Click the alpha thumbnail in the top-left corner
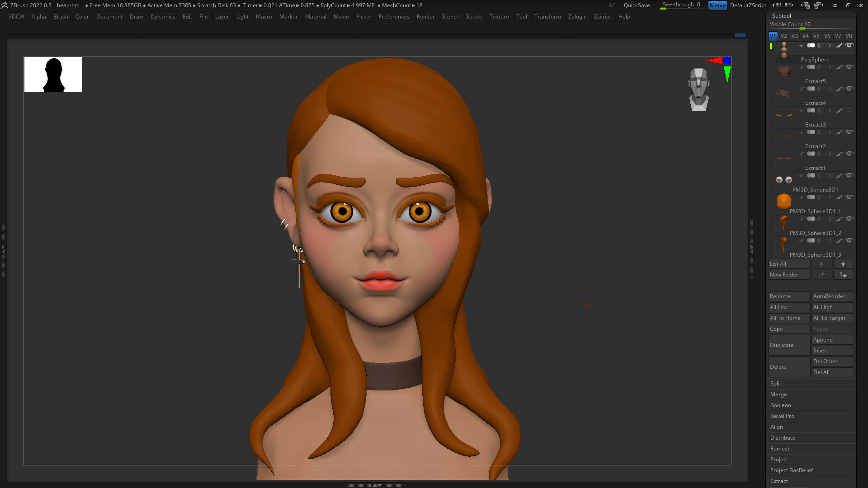Image resolution: width=868 pixels, height=488 pixels. pos(53,74)
